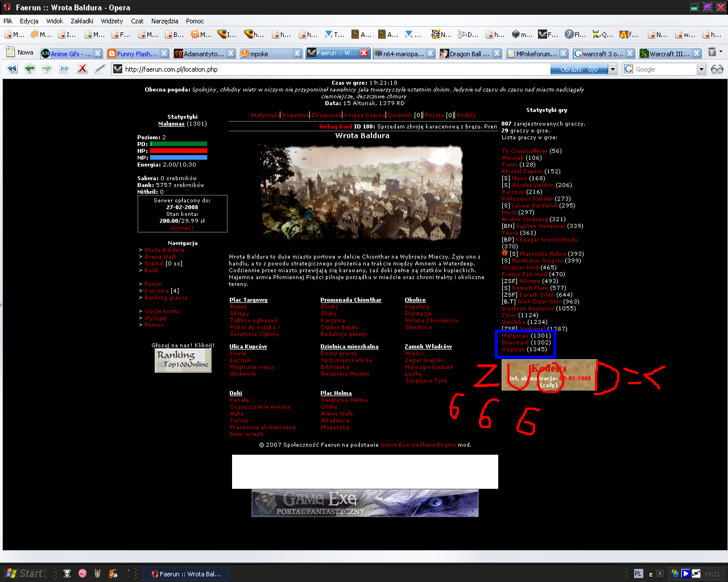Click the blue MP bar
The width and height of the screenshot is (728, 582).
click(179, 158)
